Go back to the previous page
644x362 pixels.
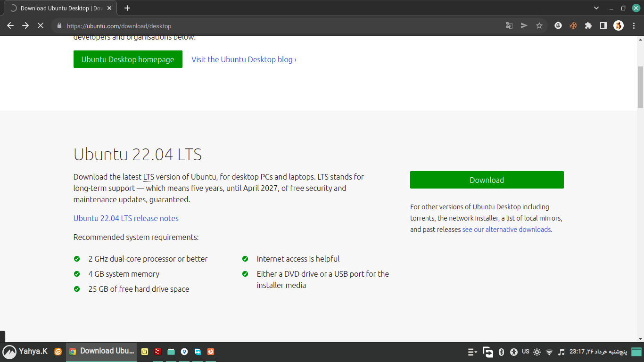click(x=10, y=26)
